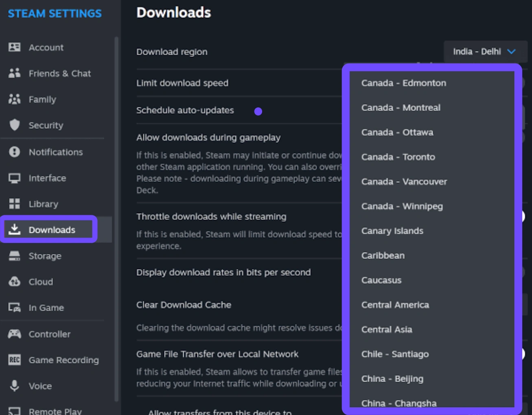This screenshot has height=415, width=532.
Task: Click the Security shield icon
Action: point(15,125)
